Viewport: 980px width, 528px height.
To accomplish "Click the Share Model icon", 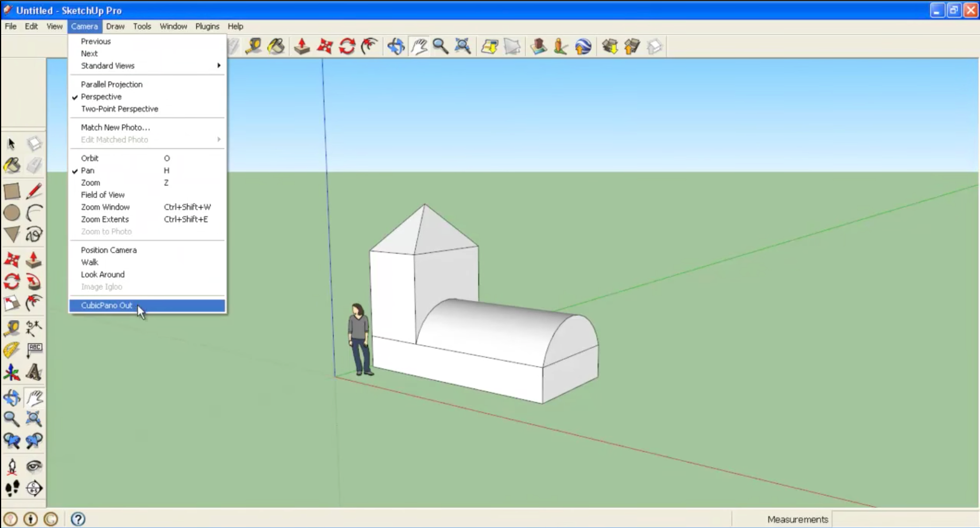I will pos(632,46).
